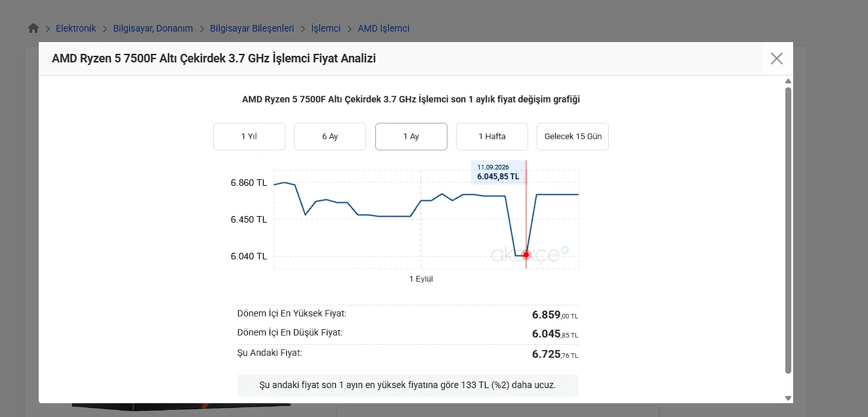Viewport: 868px width, 417px height.
Task: Click the 6.860 TL axis label
Action: (x=249, y=183)
